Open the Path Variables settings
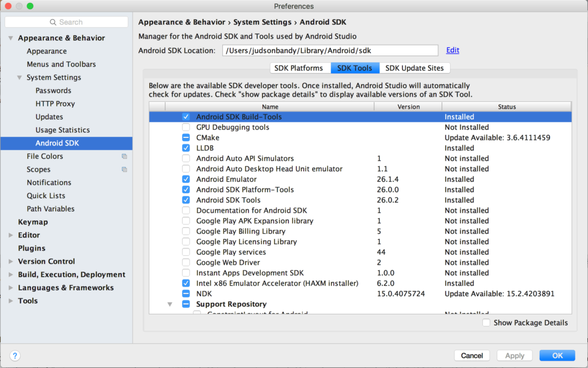Screen dimensions: 588x368 [51, 209]
